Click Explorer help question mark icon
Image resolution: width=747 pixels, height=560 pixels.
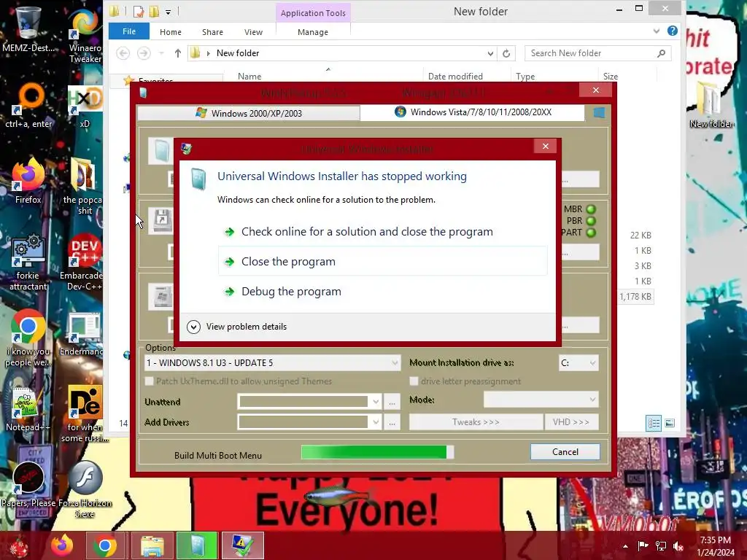(x=672, y=31)
